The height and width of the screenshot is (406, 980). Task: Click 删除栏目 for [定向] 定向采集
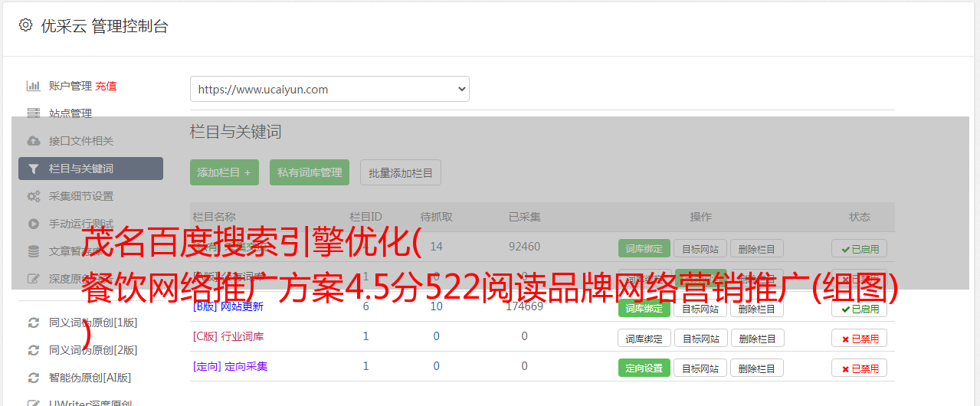pos(756,368)
